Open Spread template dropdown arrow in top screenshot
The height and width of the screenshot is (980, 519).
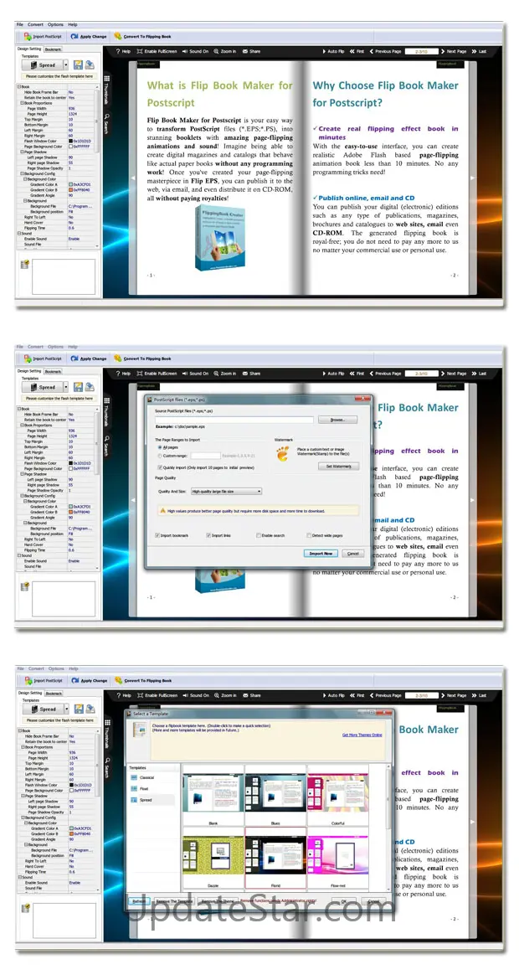tap(65, 65)
